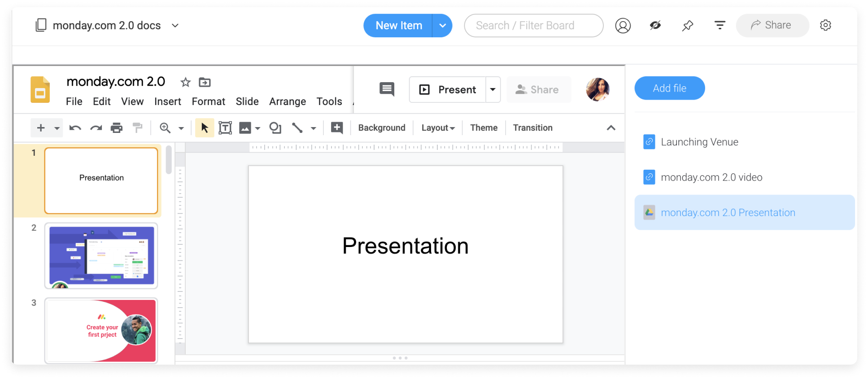Image resolution: width=868 pixels, height=379 pixels.
Task: Open the new slide layout dropdown arrow
Action: [x=57, y=128]
